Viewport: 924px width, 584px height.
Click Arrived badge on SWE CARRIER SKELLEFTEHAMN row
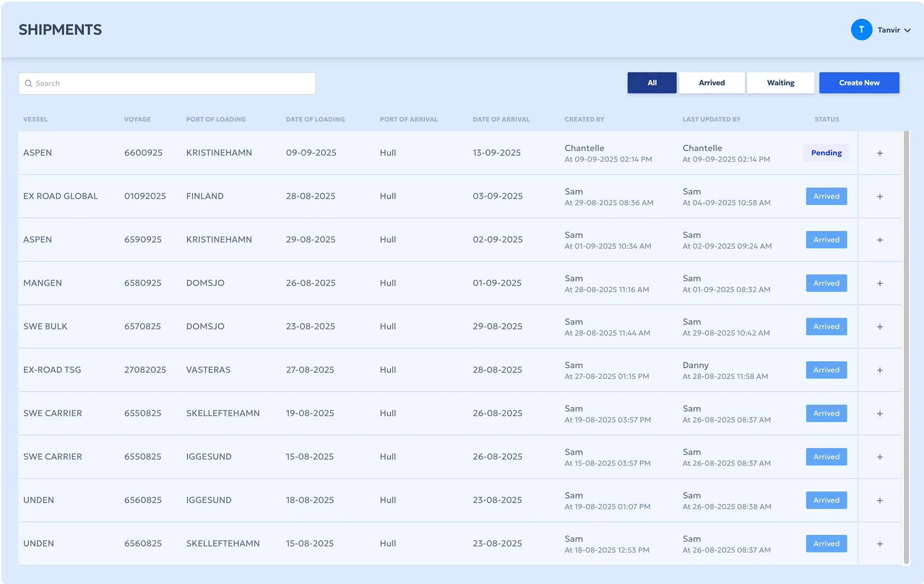(826, 413)
